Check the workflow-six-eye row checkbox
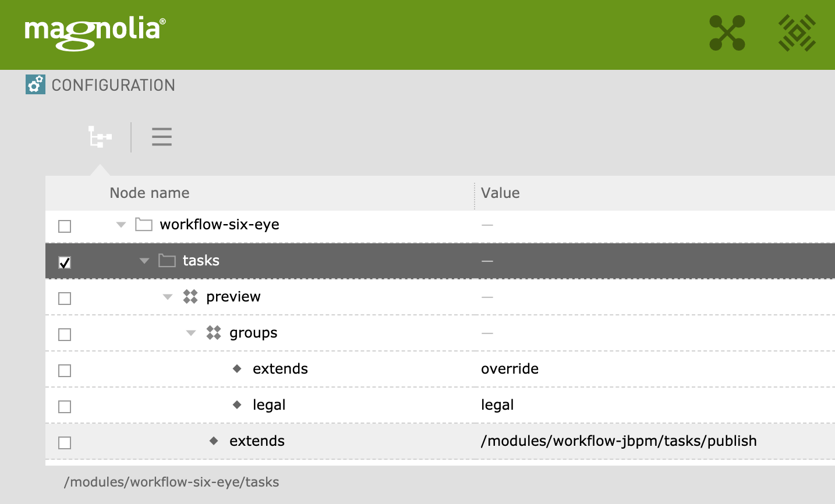 (65, 226)
